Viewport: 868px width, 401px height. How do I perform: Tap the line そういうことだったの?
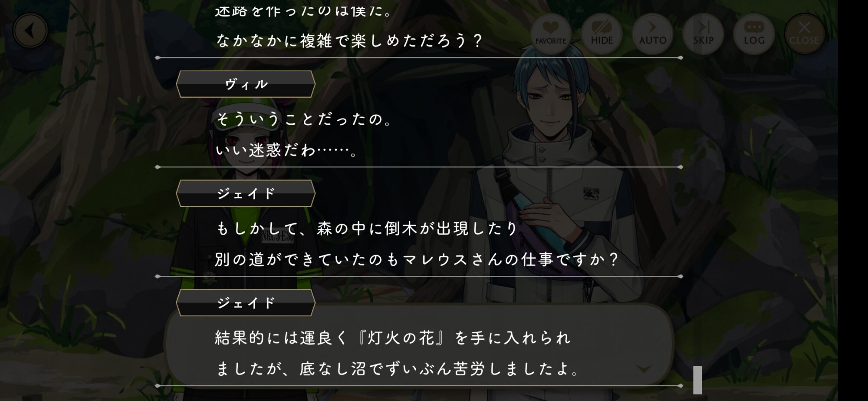click(304, 119)
